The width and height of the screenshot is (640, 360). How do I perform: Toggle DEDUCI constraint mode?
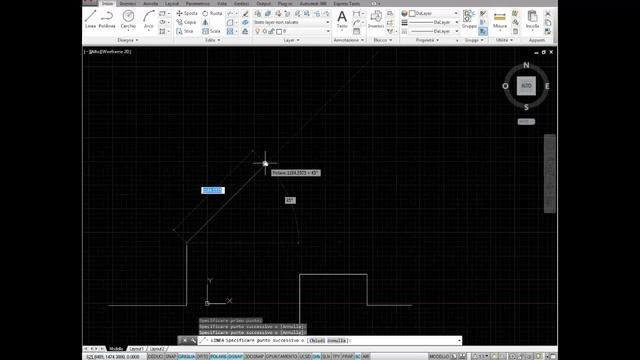pos(156,357)
